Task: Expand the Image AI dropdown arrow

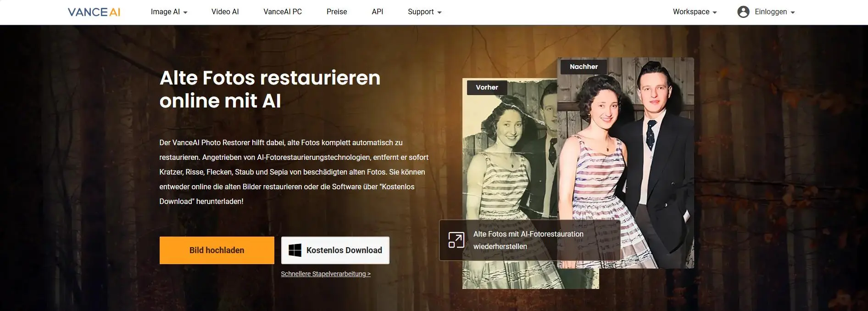Action: [185, 12]
